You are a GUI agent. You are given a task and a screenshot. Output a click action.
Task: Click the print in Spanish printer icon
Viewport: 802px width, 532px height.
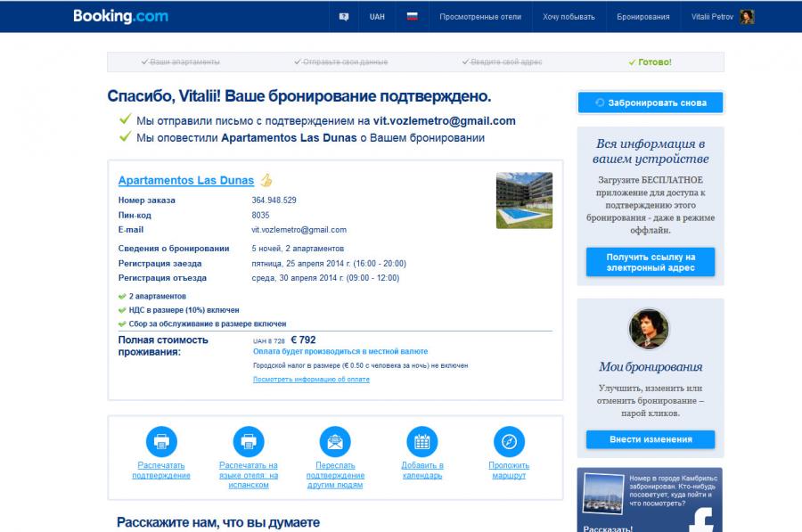click(249, 442)
